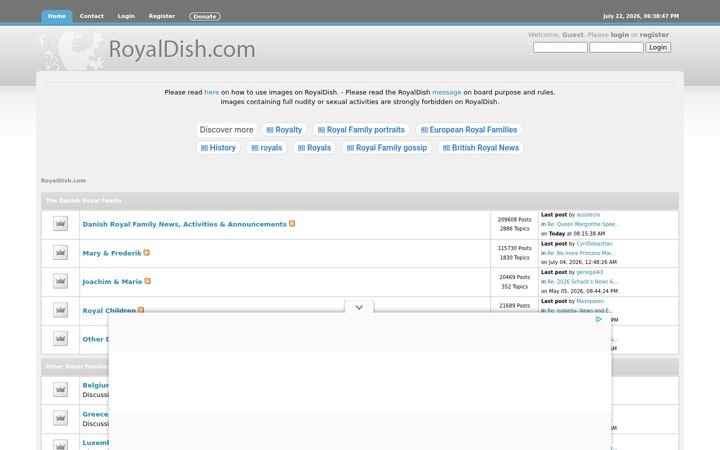
Task: Open the Joachim & Marie board
Action: [112, 281]
